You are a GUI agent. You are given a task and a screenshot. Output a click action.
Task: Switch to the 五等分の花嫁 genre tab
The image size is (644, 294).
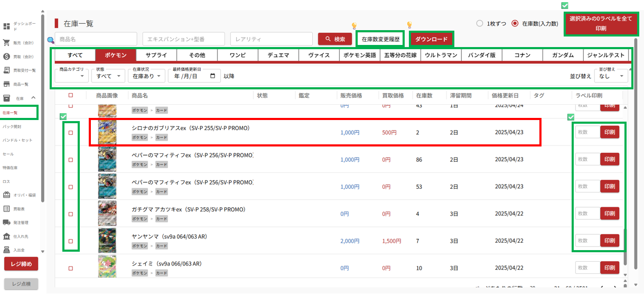tap(400, 55)
